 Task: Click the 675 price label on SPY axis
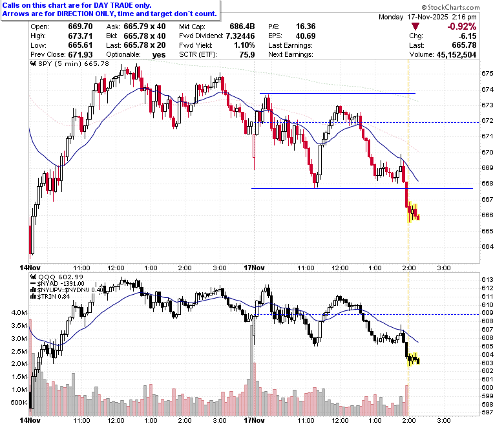pos(487,74)
